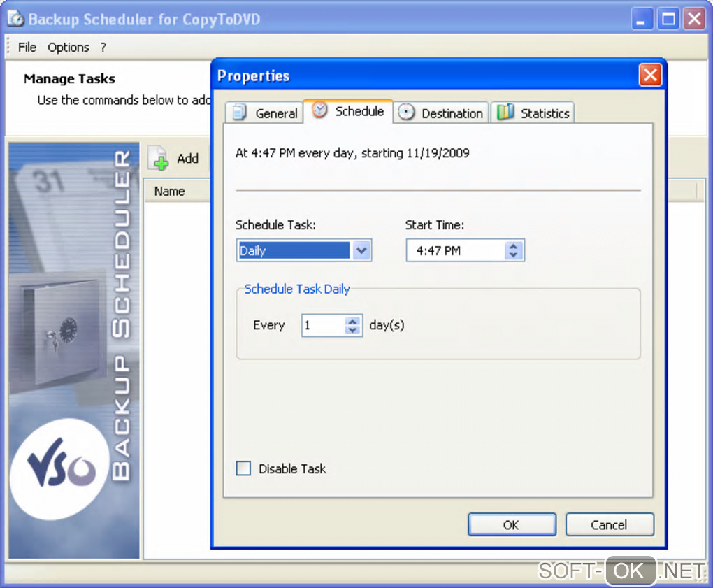Close the Properties dialog
713x588 pixels.
[x=650, y=75]
